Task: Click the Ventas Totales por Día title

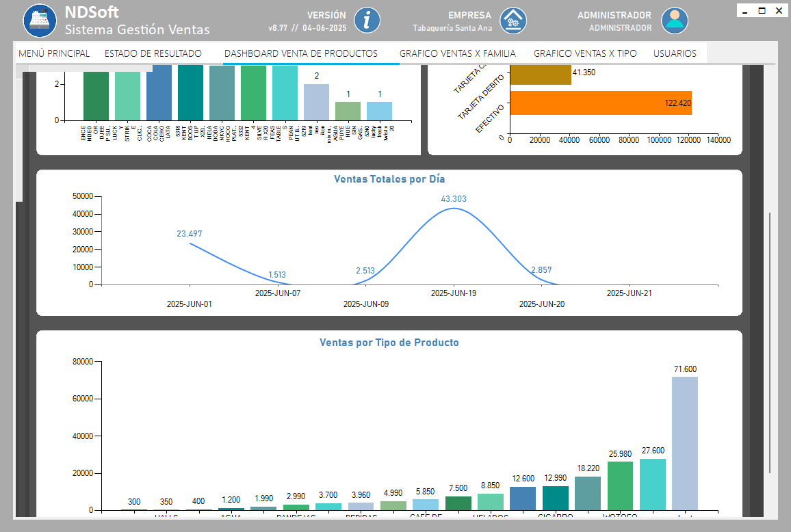Action: [x=389, y=179]
